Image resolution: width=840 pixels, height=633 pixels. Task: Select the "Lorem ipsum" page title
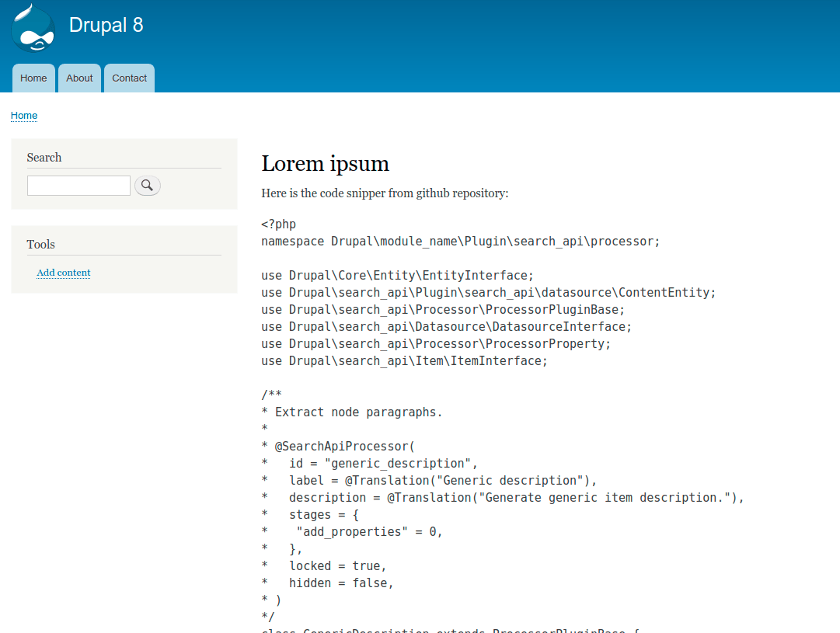(x=325, y=163)
